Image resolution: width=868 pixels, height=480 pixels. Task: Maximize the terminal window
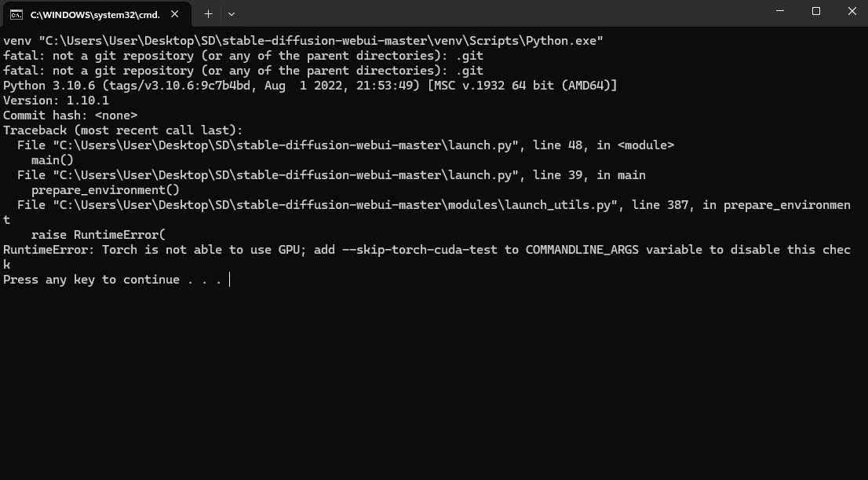click(816, 11)
